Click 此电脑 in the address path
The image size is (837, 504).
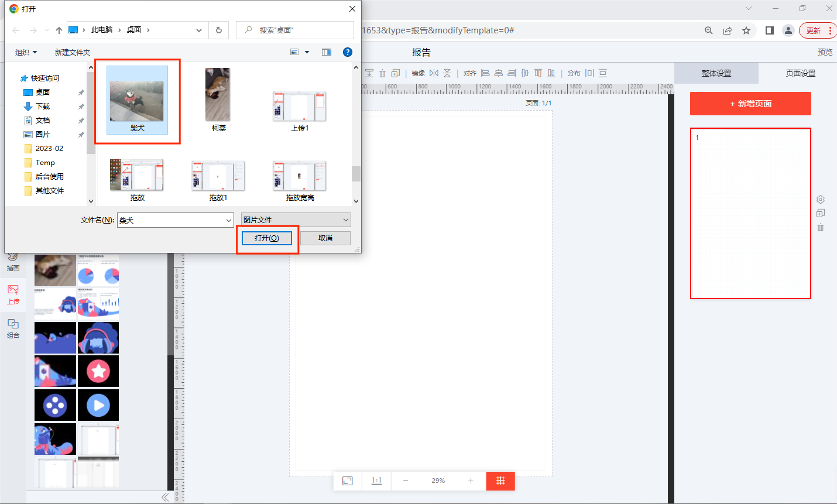(x=102, y=30)
